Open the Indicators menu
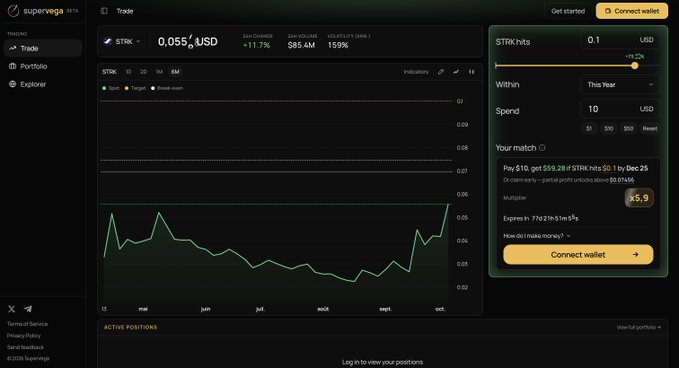Screen dimensions: 679x368 click(x=416, y=72)
